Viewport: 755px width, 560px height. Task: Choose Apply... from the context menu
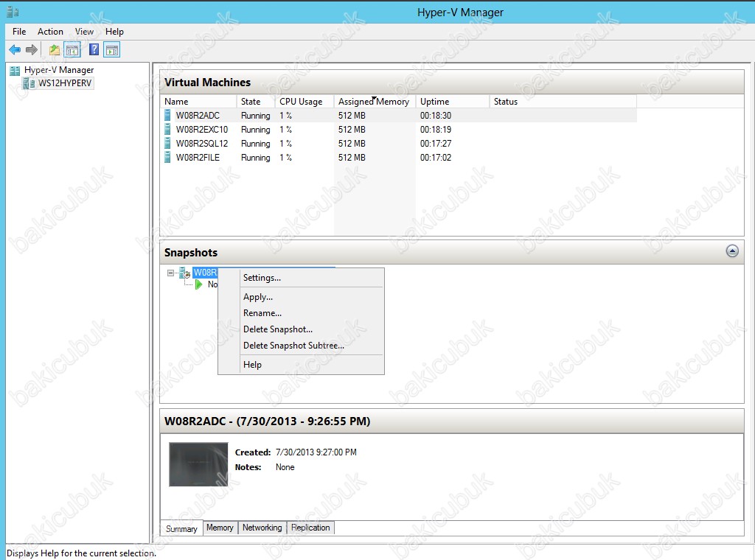pos(301,297)
